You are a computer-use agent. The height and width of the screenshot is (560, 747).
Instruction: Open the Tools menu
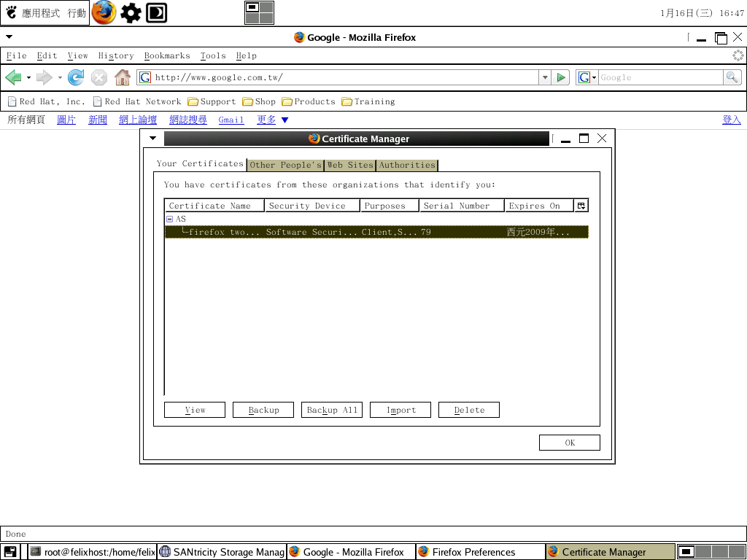point(213,55)
